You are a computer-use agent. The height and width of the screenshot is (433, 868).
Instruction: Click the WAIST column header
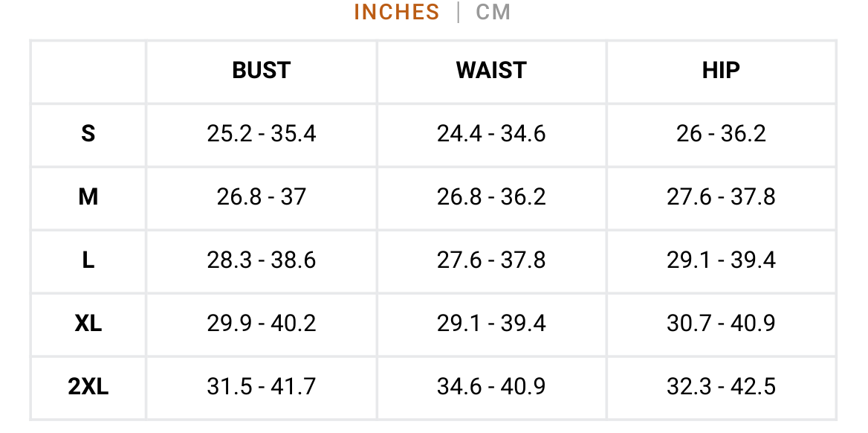(x=491, y=71)
